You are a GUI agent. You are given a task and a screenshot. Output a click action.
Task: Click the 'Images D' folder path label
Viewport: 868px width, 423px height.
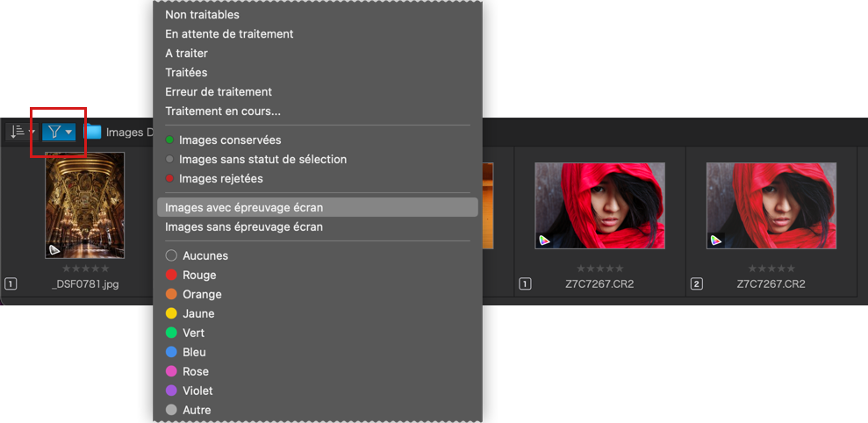tap(129, 133)
